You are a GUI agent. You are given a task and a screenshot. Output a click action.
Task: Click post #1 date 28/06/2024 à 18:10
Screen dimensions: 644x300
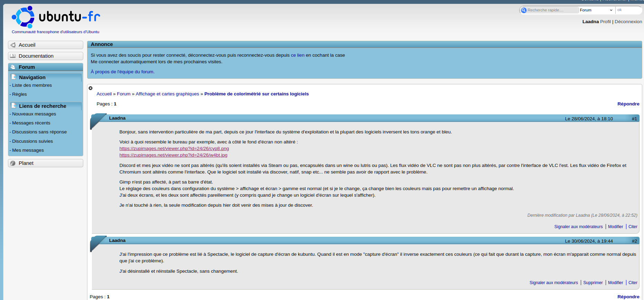[x=589, y=119]
